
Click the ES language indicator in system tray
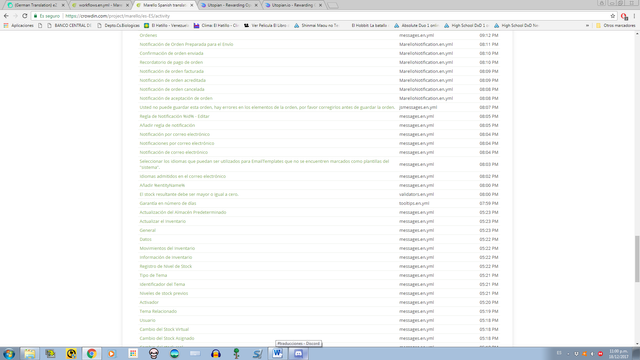pos(559,353)
